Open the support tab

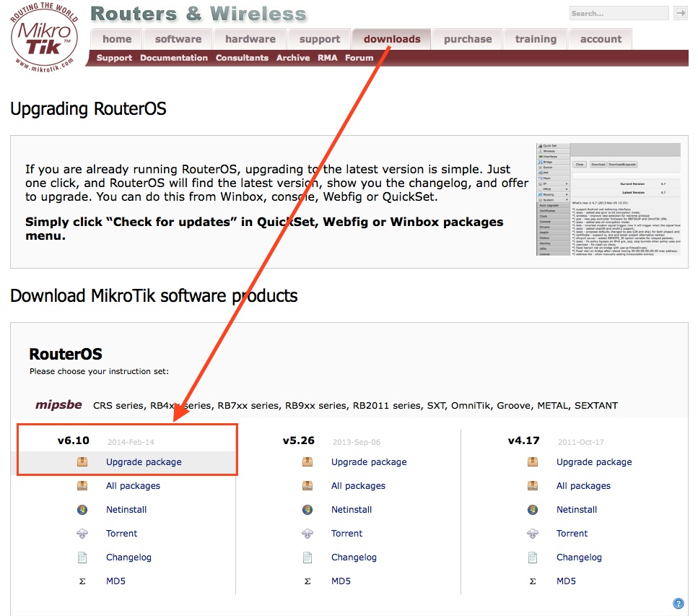(x=320, y=39)
